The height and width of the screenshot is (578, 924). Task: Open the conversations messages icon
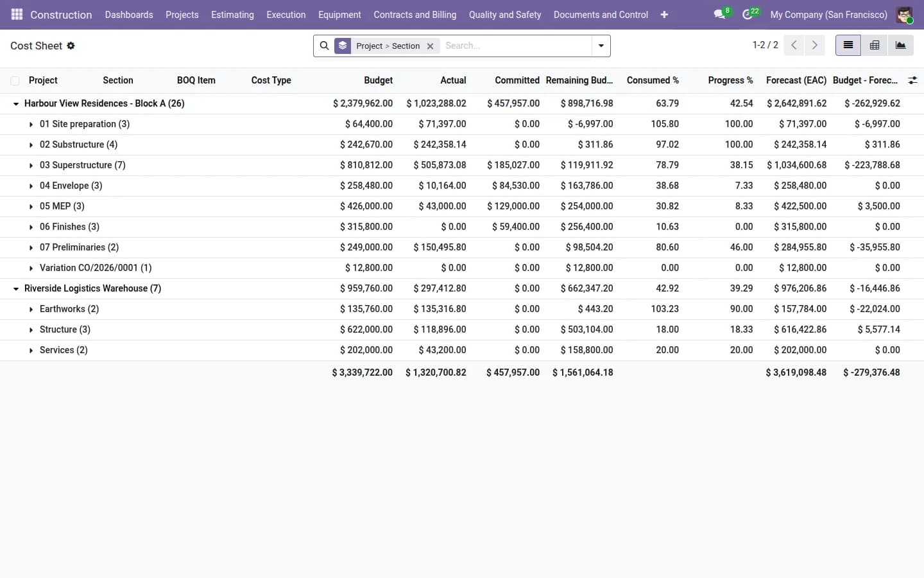click(x=719, y=14)
